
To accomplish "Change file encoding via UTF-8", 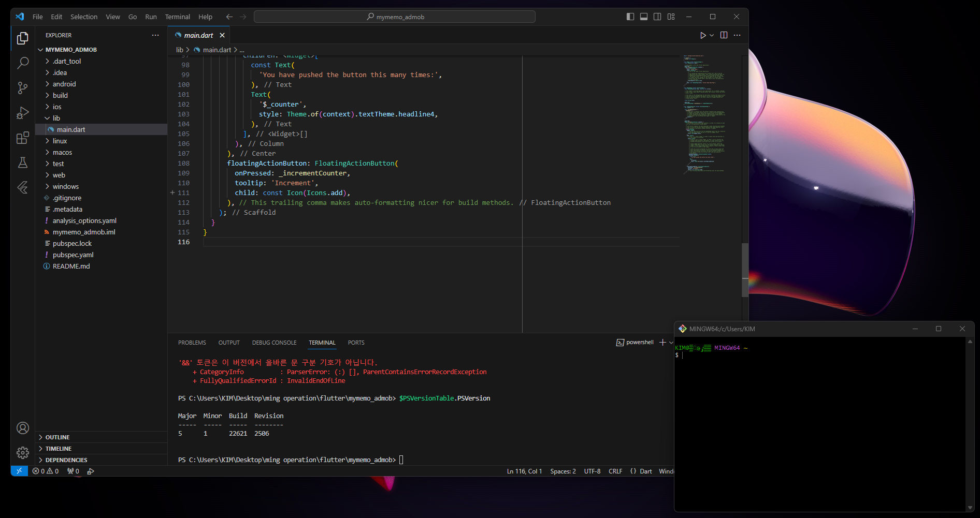I will (592, 471).
